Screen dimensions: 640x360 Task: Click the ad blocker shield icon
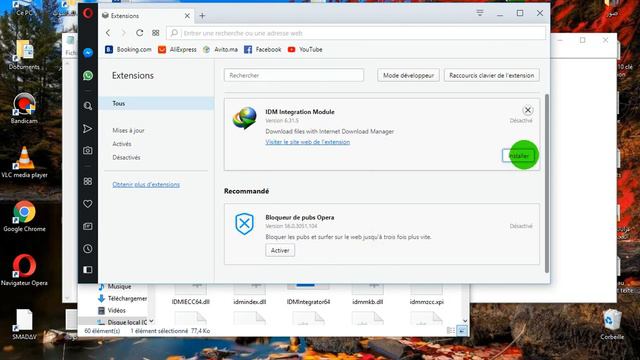coord(244,223)
